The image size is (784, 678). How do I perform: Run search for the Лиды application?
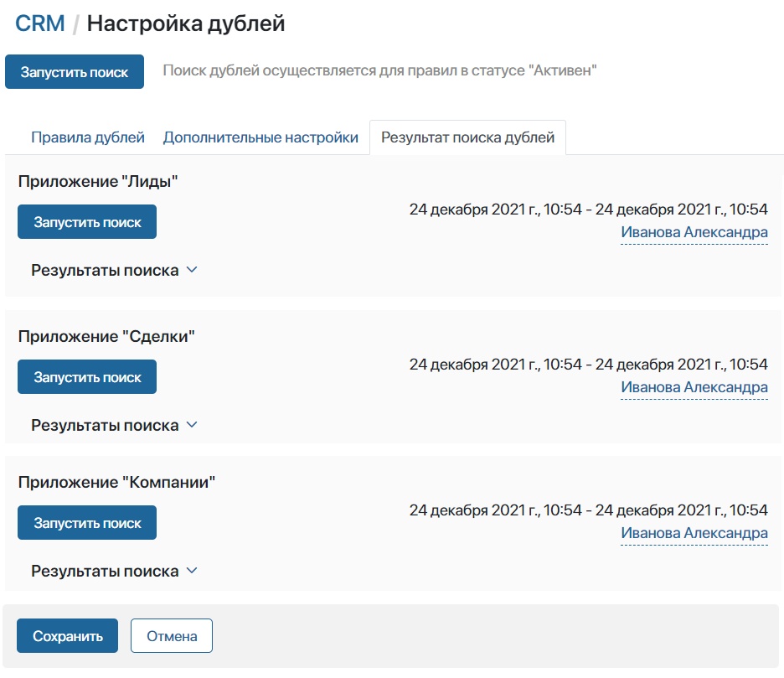(x=87, y=221)
